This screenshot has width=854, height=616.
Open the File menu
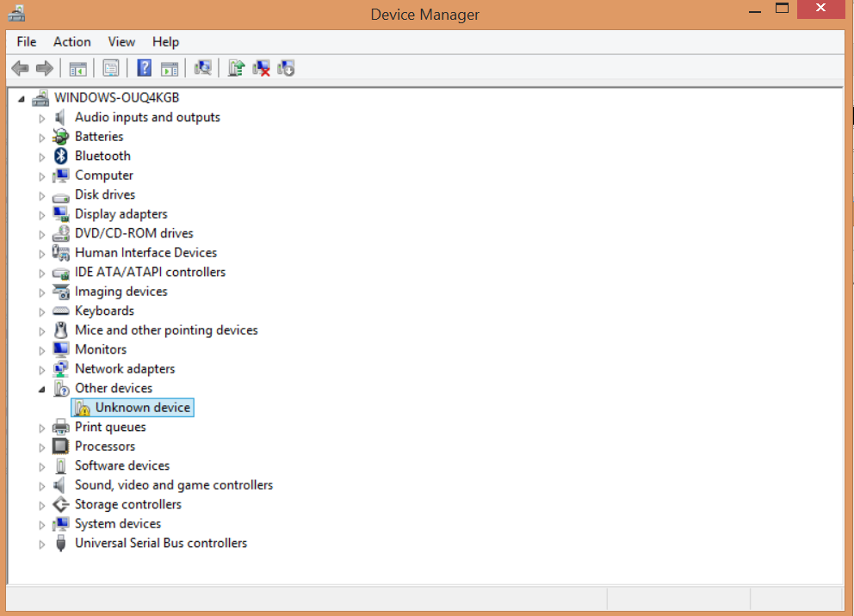click(26, 42)
